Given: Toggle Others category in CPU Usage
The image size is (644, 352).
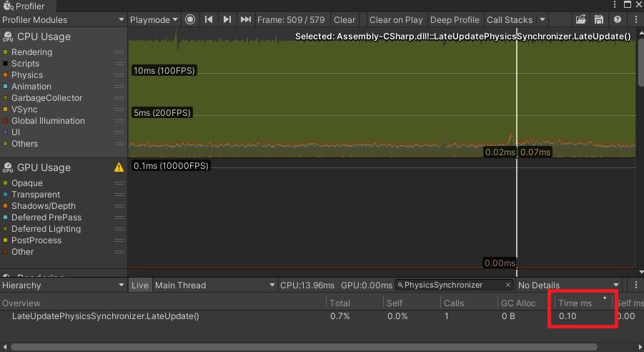Looking at the screenshot, I should click(x=5, y=144).
